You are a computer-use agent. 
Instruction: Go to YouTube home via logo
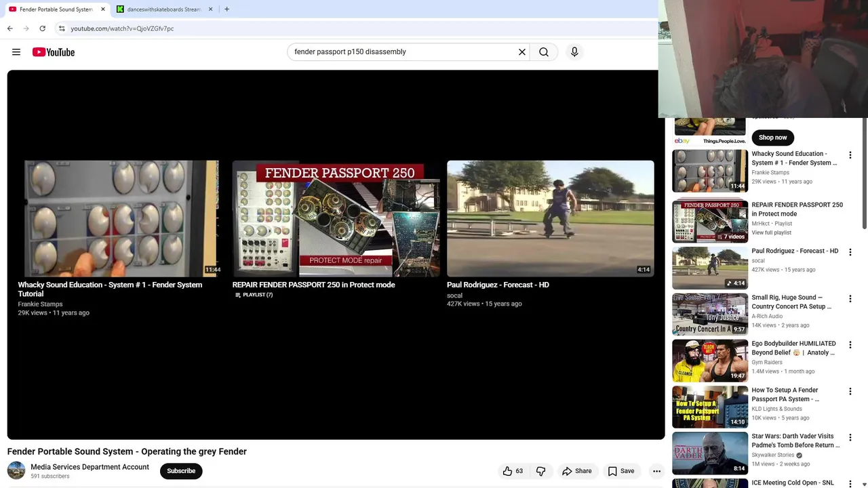pyautogui.click(x=54, y=52)
